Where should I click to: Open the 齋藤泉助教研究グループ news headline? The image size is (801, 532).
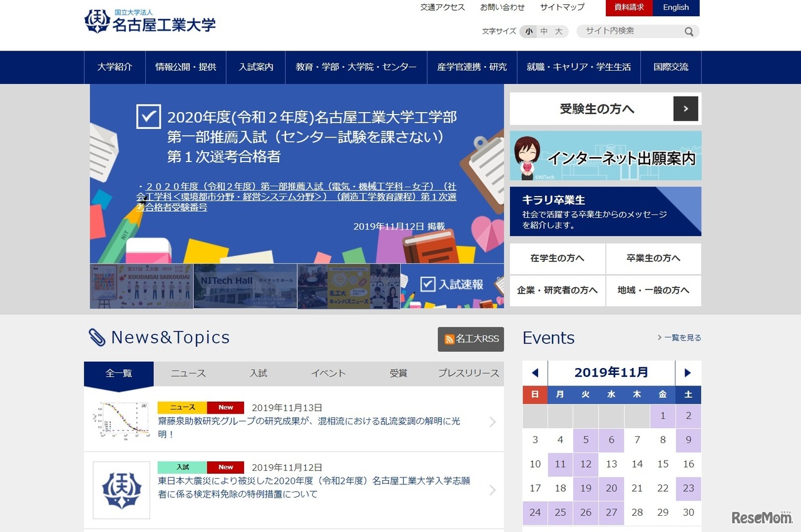(309, 427)
